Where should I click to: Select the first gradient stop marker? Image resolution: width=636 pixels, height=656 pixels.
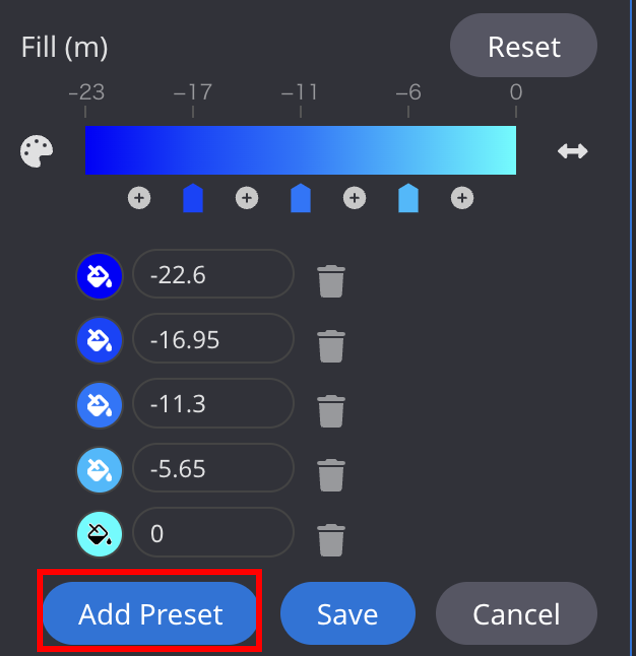click(193, 198)
